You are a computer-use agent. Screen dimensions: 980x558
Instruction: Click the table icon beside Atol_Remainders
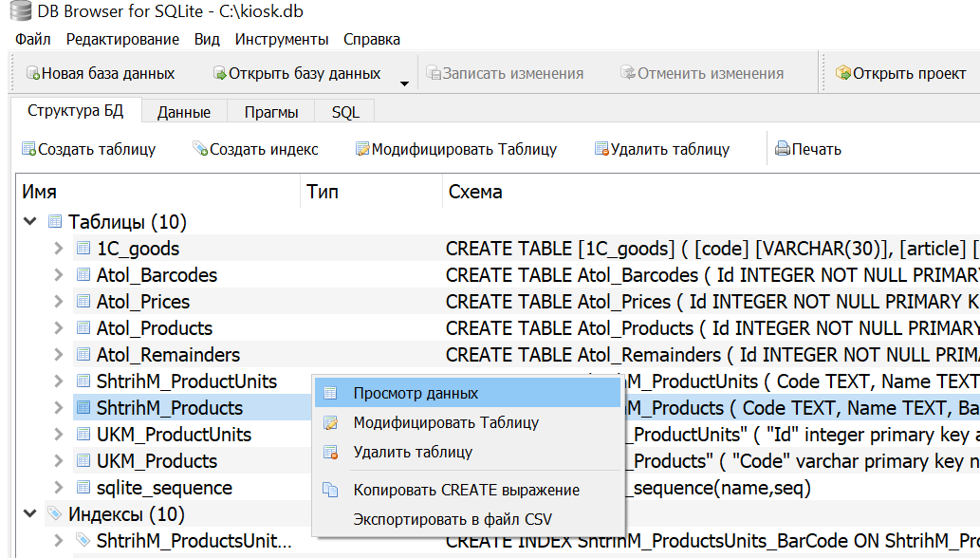click(x=83, y=354)
